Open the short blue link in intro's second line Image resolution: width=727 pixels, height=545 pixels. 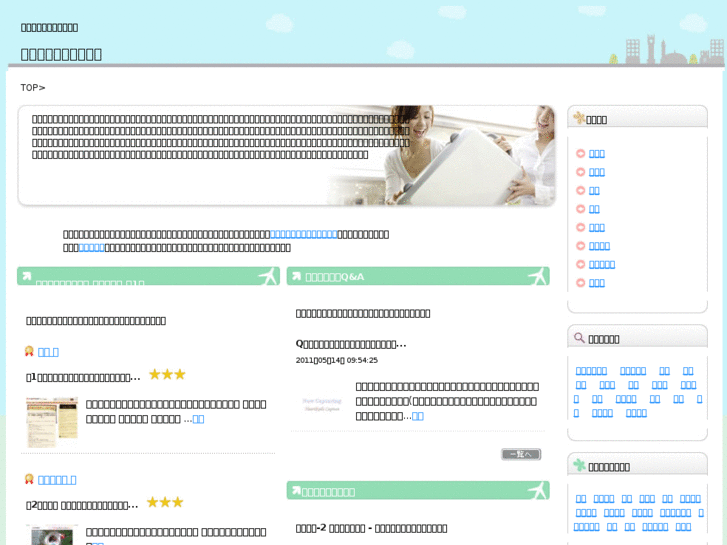(x=91, y=248)
